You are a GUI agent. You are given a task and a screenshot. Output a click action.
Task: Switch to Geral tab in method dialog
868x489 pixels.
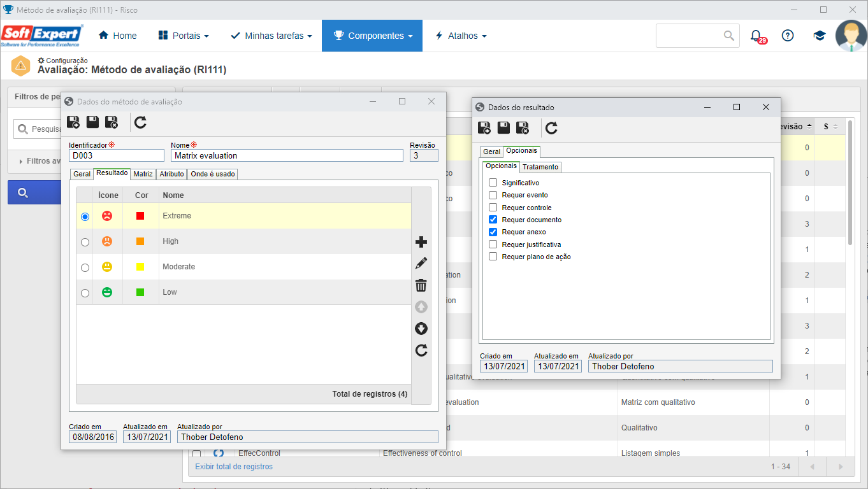pyautogui.click(x=82, y=174)
